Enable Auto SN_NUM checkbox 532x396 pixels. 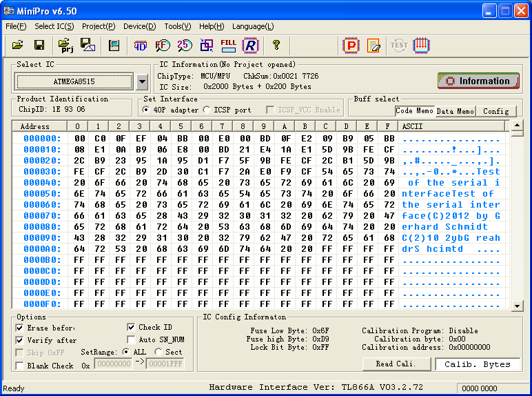[132, 339]
